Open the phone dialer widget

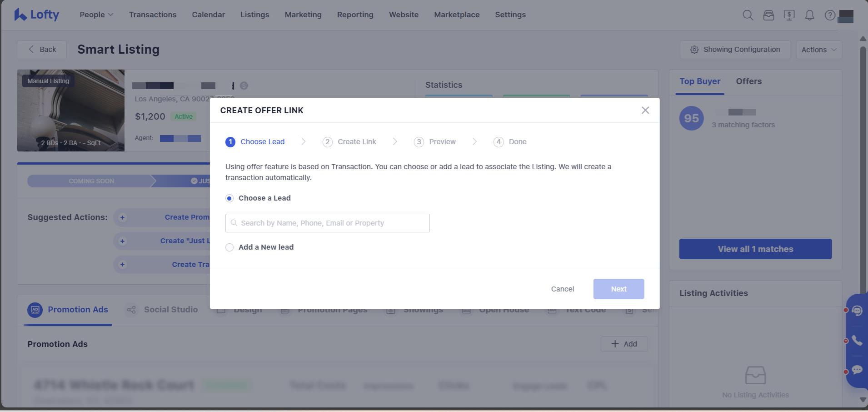(857, 340)
